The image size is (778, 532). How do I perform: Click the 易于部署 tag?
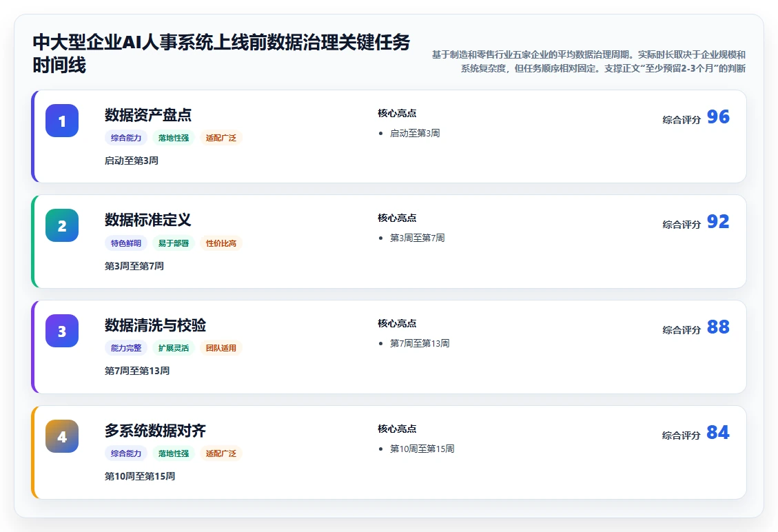point(174,243)
